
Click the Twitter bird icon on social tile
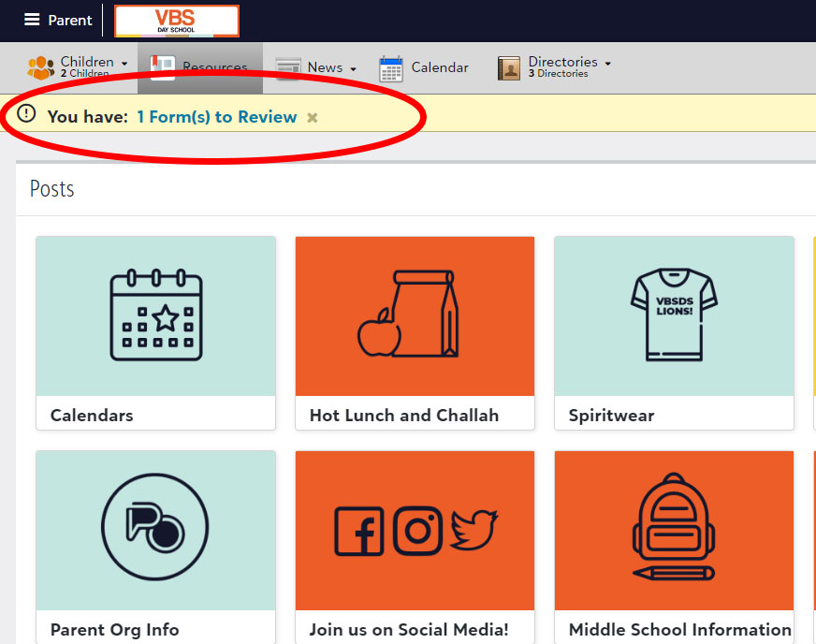(474, 530)
